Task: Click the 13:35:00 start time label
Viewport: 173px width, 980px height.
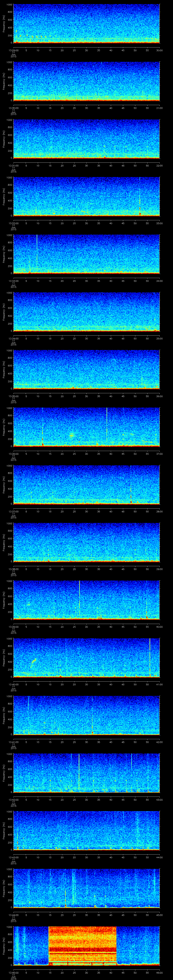Action: point(13,396)
